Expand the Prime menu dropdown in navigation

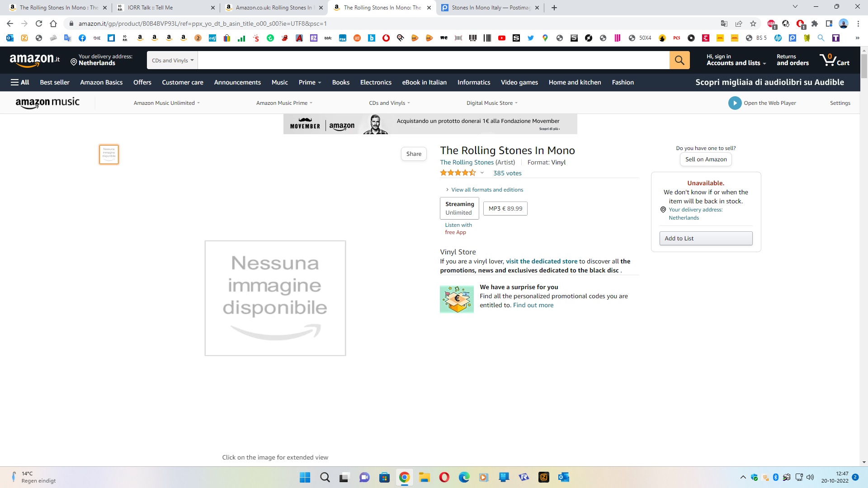coord(310,82)
